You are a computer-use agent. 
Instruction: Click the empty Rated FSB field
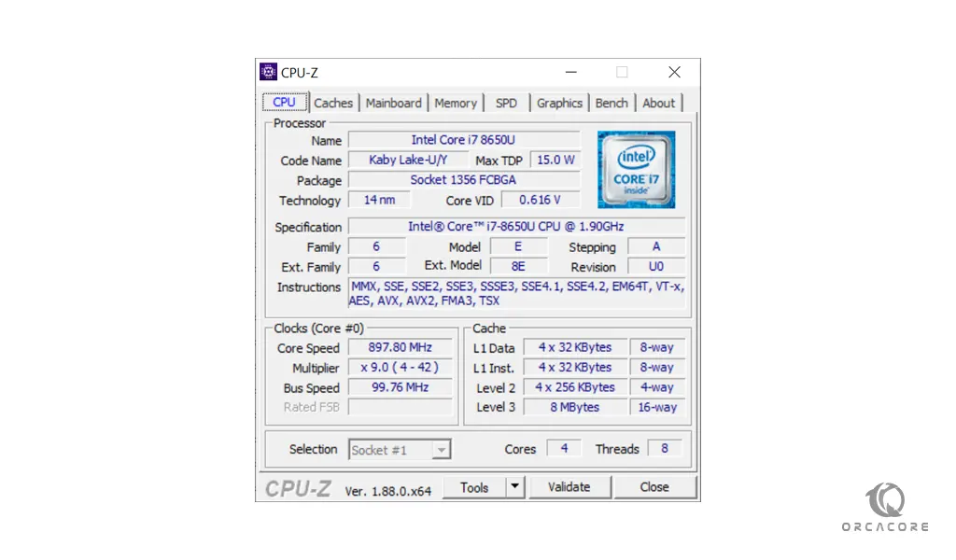click(x=400, y=407)
